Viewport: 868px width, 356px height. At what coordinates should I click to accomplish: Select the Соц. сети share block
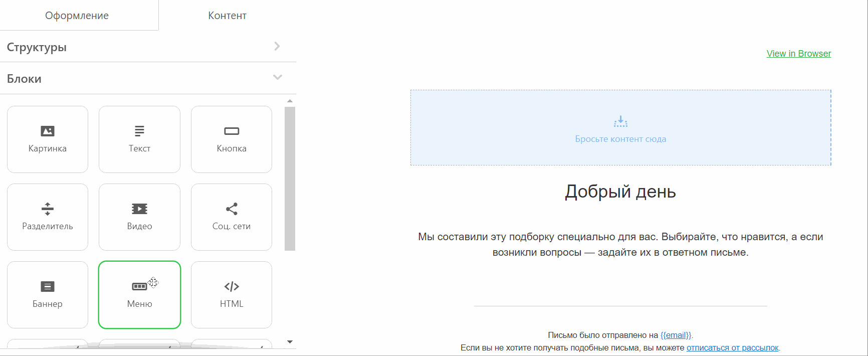(x=232, y=217)
